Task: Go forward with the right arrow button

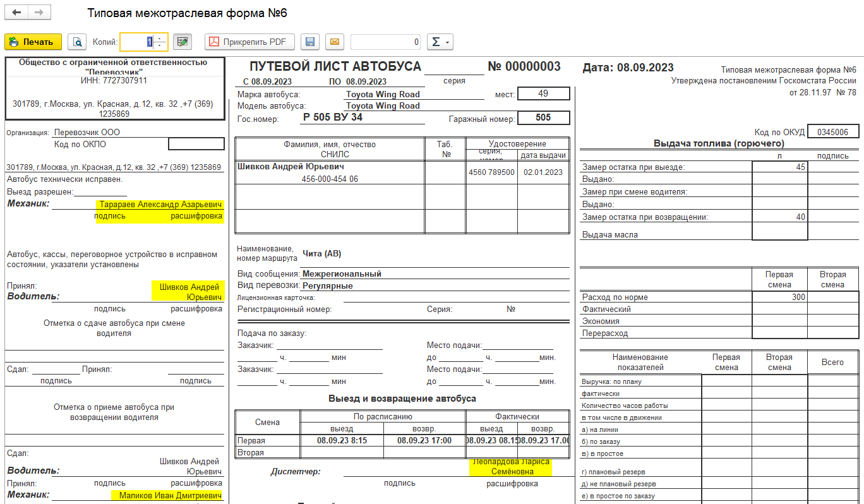Action: [x=39, y=13]
